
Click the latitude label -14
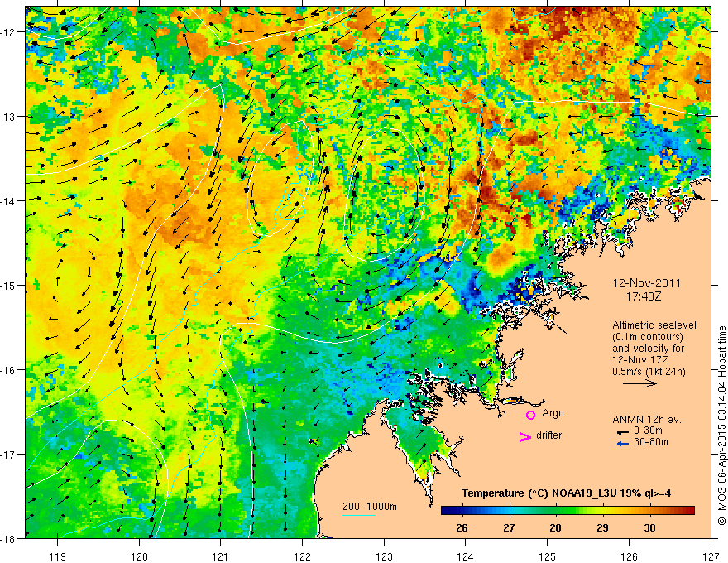(x=8, y=201)
